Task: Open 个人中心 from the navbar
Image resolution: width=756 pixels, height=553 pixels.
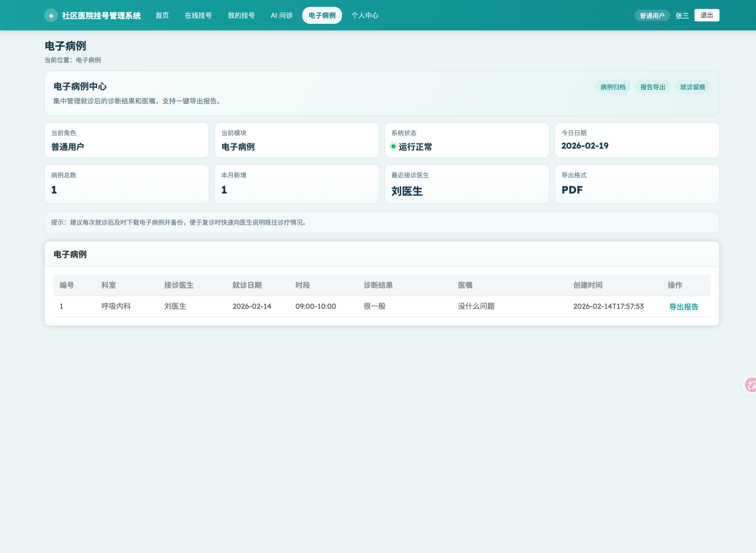Action: (365, 15)
